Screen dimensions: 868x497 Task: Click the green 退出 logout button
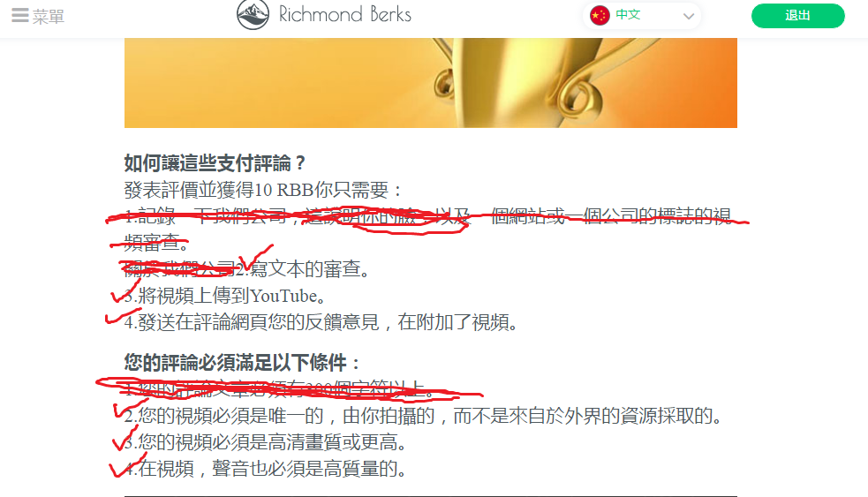[797, 16]
